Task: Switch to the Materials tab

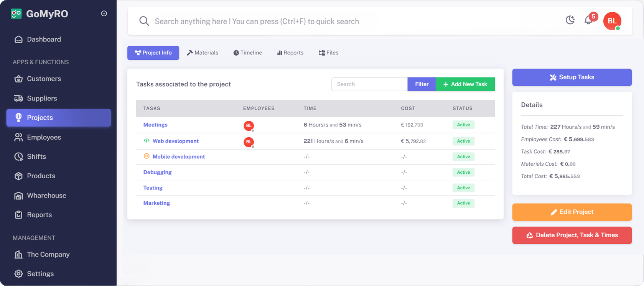Action: (203, 53)
